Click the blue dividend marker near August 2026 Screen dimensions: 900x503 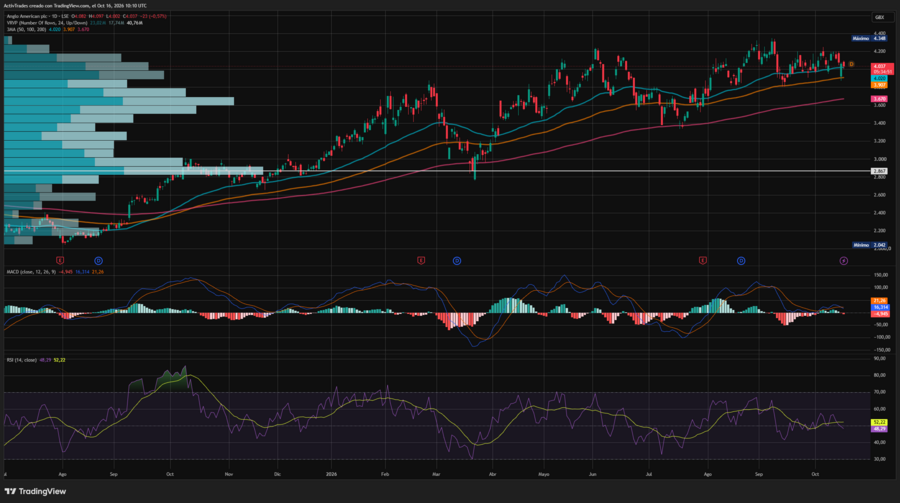click(741, 261)
